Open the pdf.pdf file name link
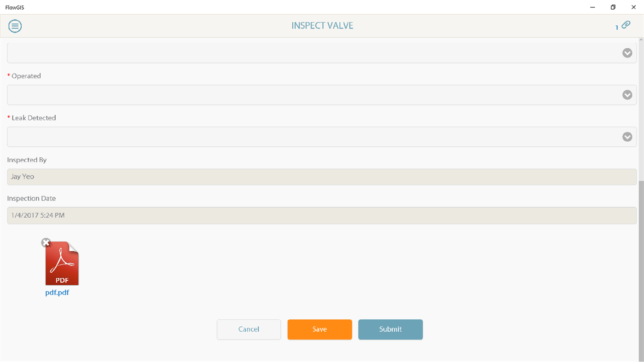Screen dimensions: 644x362 coord(57,293)
